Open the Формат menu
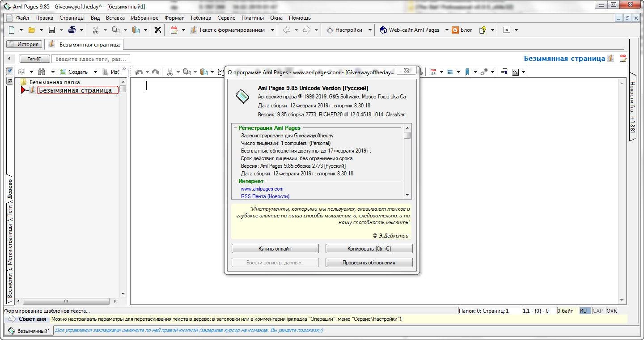Image resolution: width=644 pixels, height=340 pixels. point(174,18)
